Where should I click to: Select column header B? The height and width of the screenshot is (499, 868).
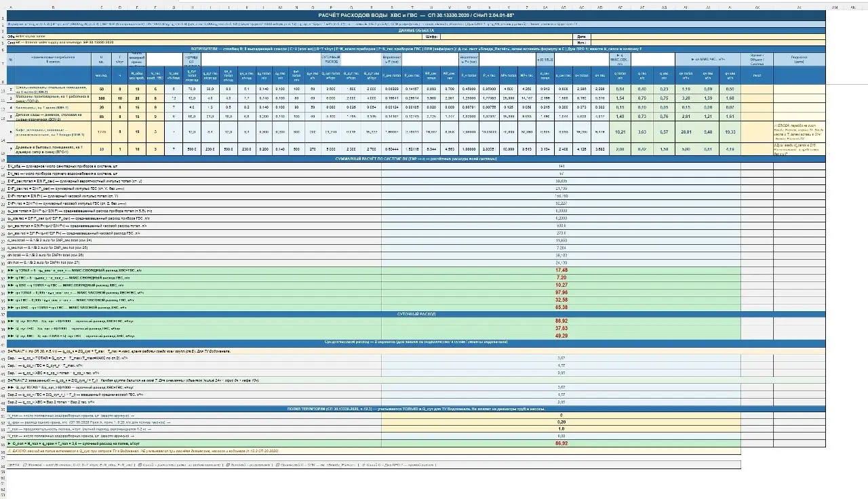click(53, 7)
